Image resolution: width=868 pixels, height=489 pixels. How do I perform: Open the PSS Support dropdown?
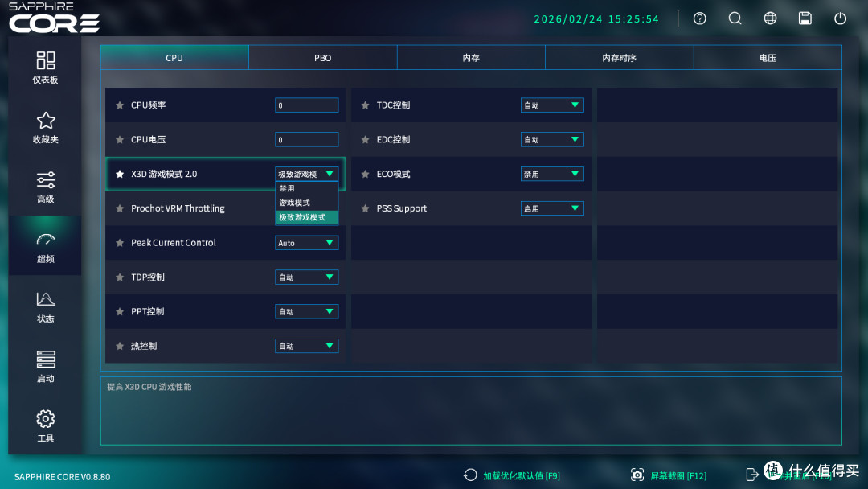coord(552,208)
